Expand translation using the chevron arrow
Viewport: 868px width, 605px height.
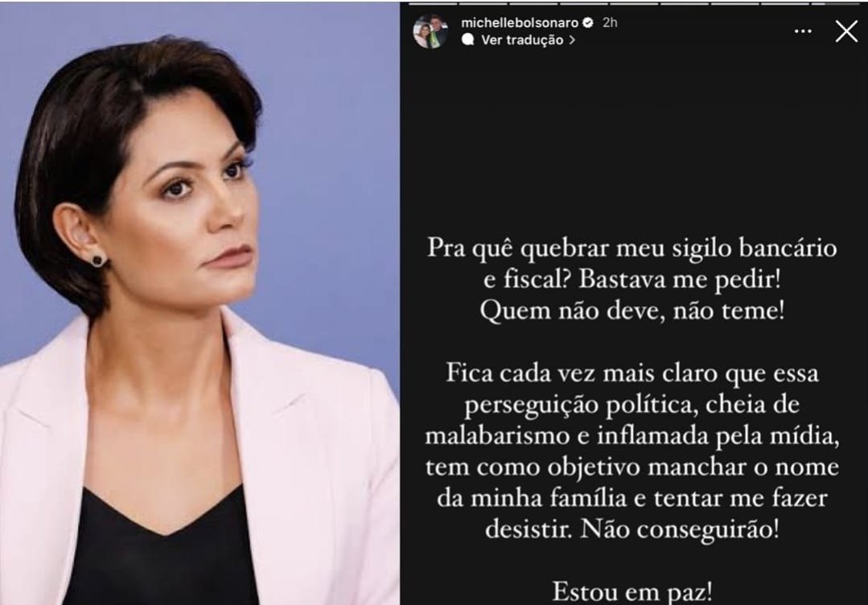click(x=572, y=40)
